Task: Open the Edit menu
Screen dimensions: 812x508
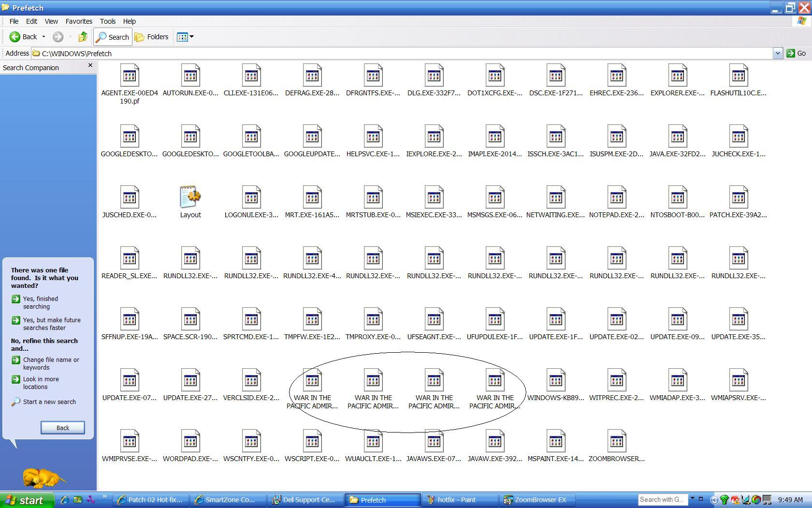Action: 31,21
